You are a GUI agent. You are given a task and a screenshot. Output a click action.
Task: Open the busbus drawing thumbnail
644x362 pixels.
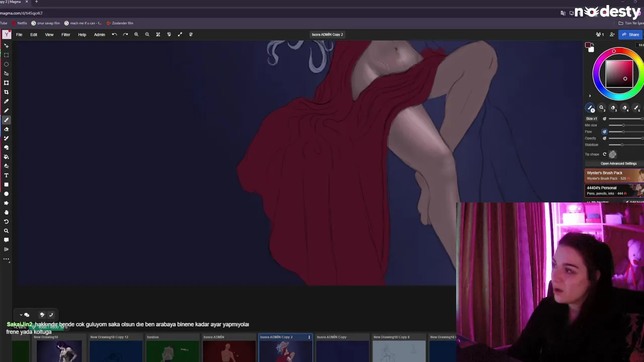172,348
